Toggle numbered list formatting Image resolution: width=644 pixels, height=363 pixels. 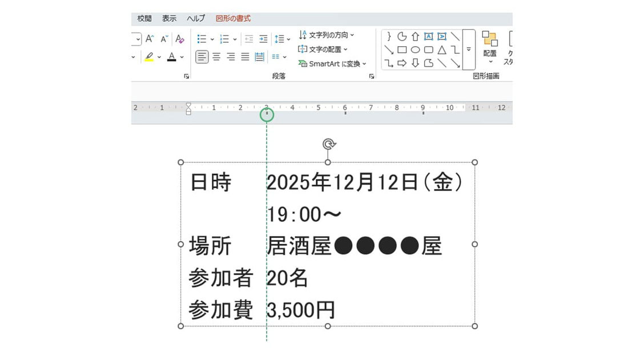[x=224, y=39]
